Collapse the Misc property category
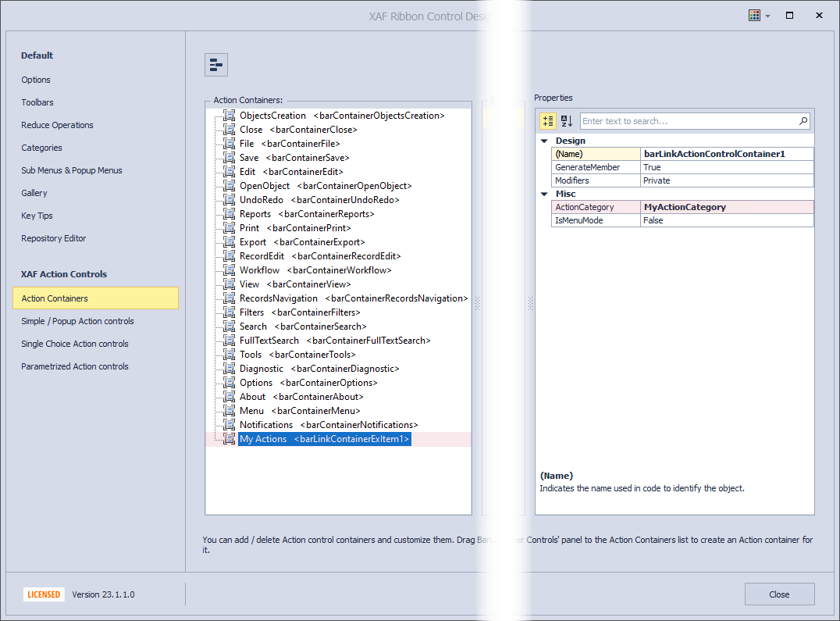Screen dimensions: 840x621 pyautogui.click(x=544, y=194)
